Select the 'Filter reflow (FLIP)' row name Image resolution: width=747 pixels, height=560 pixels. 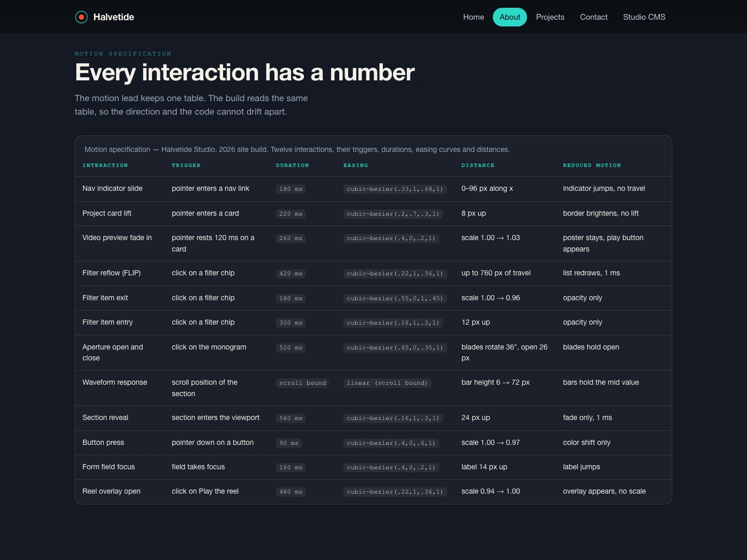pyautogui.click(x=112, y=273)
